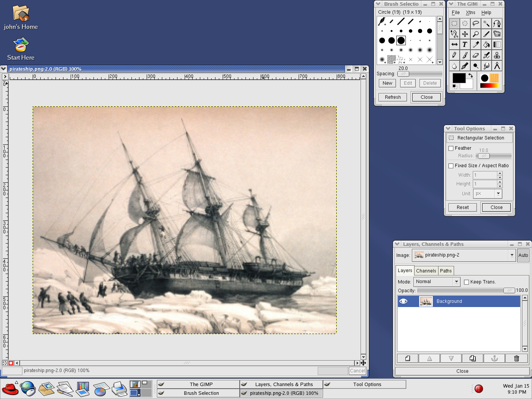This screenshot has height=399, width=532.
Task: Open the Xtns menu
Action: coord(470,13)
